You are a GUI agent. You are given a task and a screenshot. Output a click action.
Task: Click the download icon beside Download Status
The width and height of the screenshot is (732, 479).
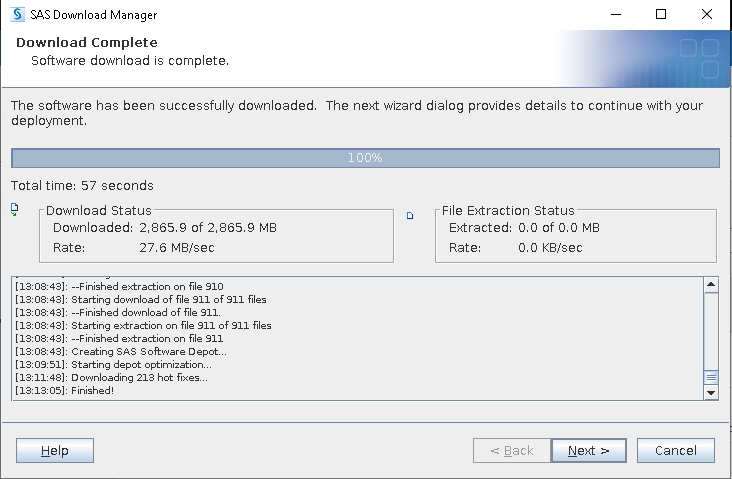pyautogui.click(x=14, y=210)
